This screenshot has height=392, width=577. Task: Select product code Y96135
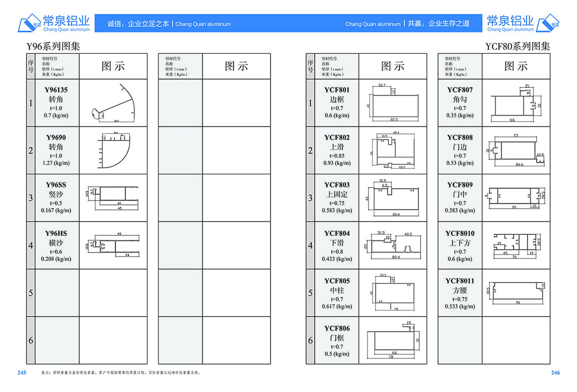coord(56,90)
